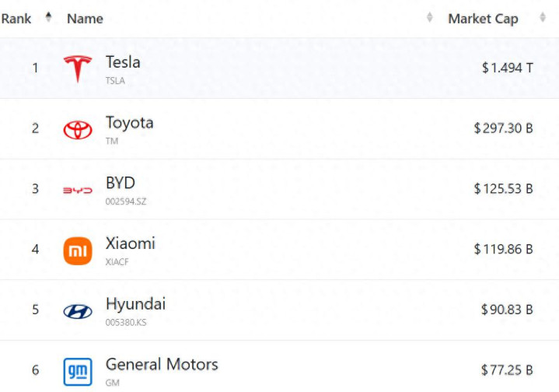
Task: Open the Hyundai company link
Action: (x=135, y=304)
